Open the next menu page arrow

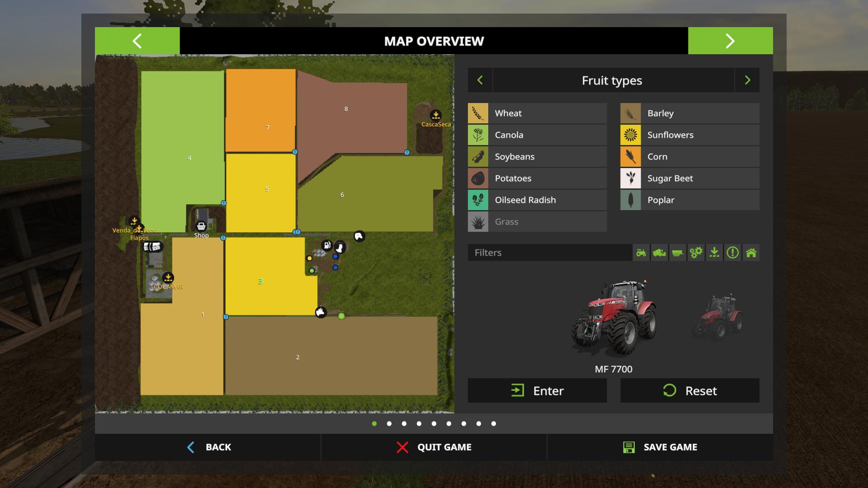point(730,41)
